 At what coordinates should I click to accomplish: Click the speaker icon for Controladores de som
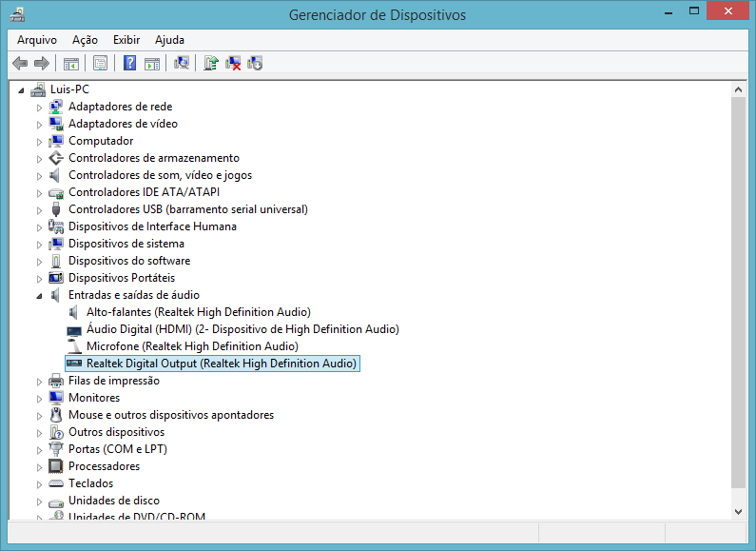click(x=56, y=175)
